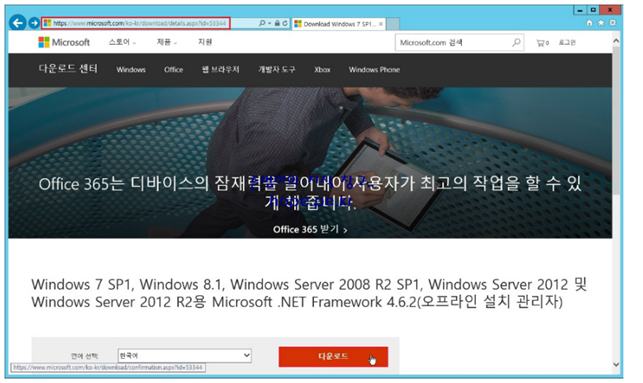Viewport: 643px width, 383px height.
Task: Click the 로그인 link
Action: pyautogui.click(x=567, y=43)
